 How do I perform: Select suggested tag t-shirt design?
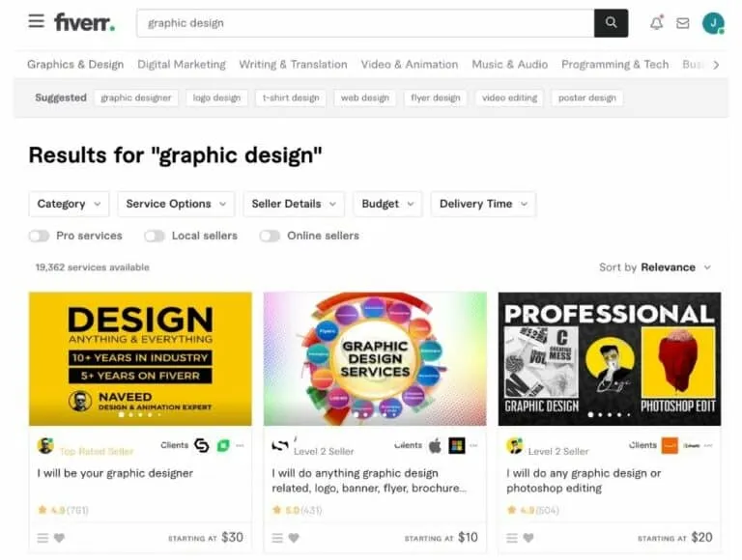click(x=291, y=98)
